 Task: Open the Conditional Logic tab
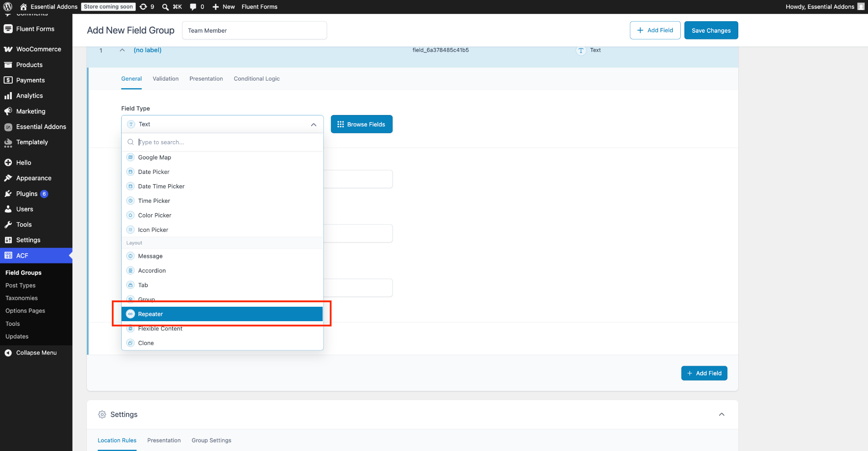(257, 79)
